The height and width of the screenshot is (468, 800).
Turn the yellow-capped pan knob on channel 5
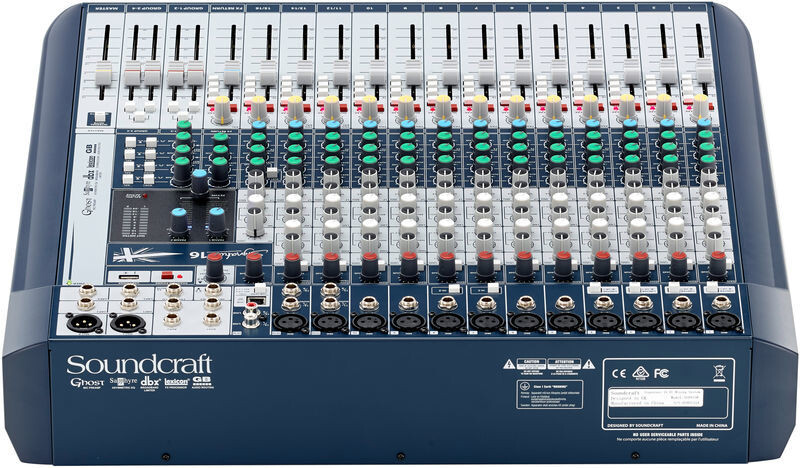553,107
